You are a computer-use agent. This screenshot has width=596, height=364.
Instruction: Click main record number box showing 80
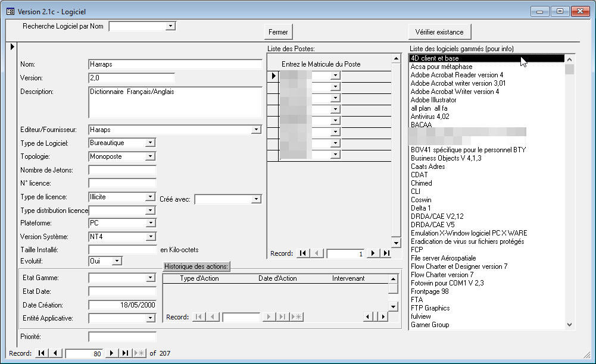pyautogui.click(x=83, y=353)
